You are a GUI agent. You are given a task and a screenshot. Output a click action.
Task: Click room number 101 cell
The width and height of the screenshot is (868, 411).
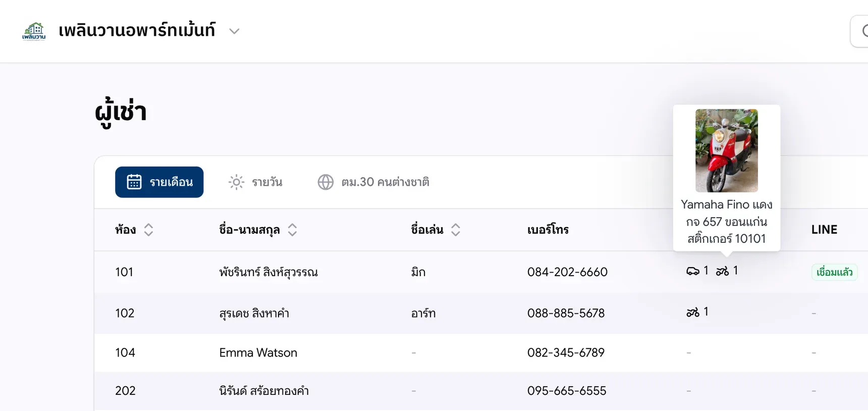click(124, 272)
